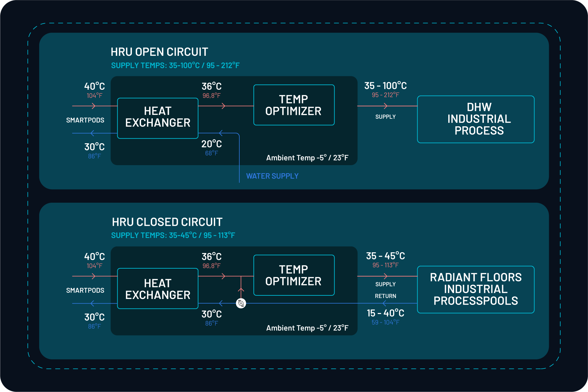Click the 'SUPPLY TEMPS: 35-45°C / 95 - 113°F' text

(x=173, y=235)
